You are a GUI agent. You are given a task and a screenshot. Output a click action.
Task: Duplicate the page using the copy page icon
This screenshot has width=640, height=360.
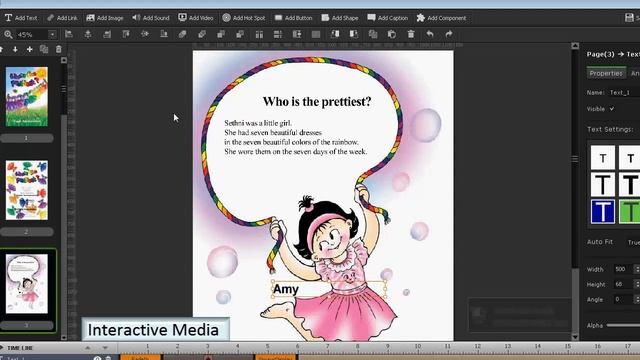pos(44,49)
